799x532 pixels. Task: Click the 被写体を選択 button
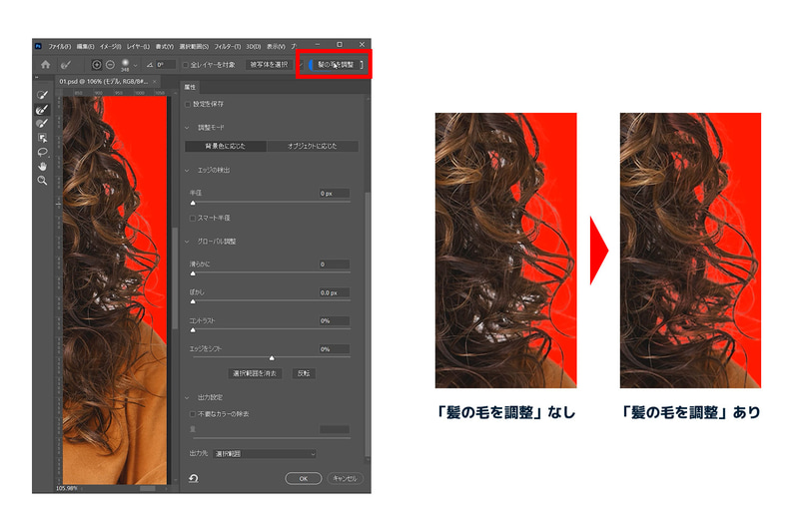(x=269, y=65)
